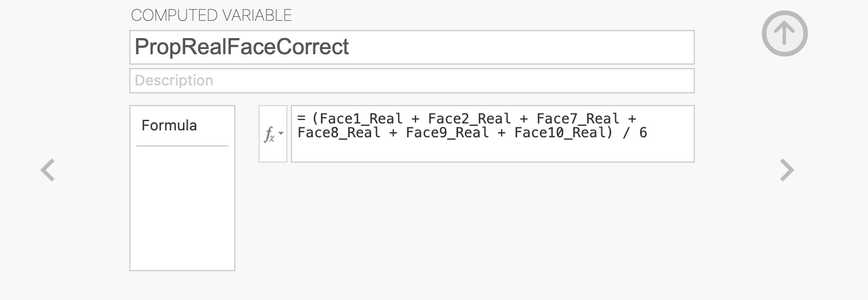Screen dimensions: 868x300
Task: Click the PropRealFaceCorrect name field
Action: coord(411,47)
